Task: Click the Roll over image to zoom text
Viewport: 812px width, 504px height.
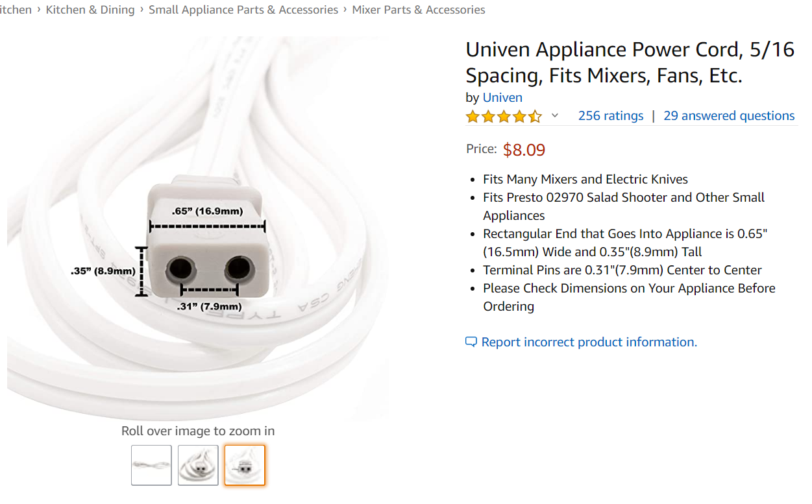Action: (x=198, y=431)
